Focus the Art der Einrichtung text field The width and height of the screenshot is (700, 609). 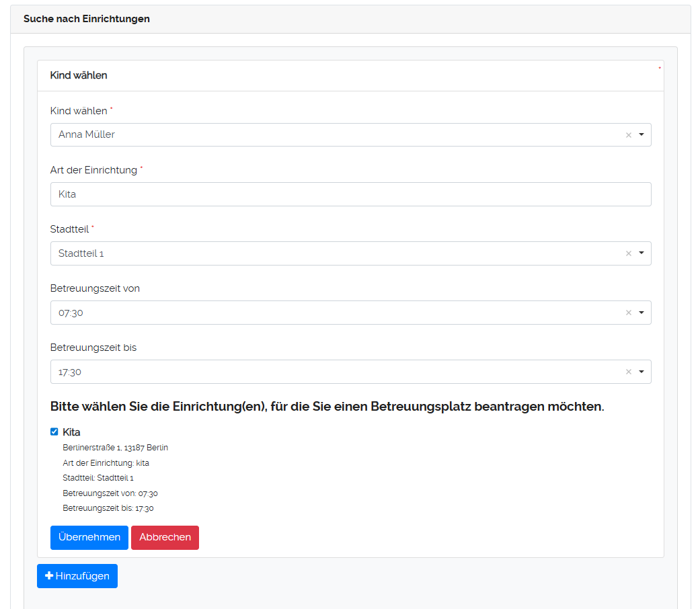pyautogui.click(x=350, y=194)
